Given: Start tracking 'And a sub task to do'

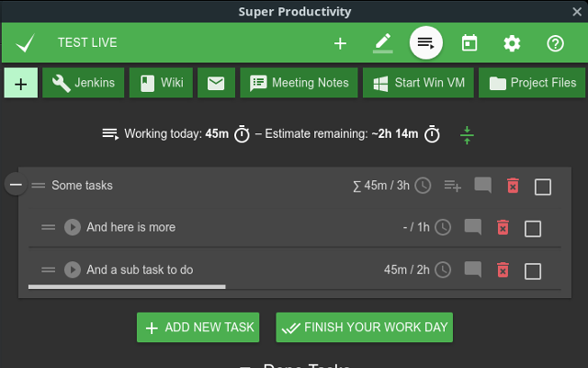Looking at the screenshot, I should 73,270.
